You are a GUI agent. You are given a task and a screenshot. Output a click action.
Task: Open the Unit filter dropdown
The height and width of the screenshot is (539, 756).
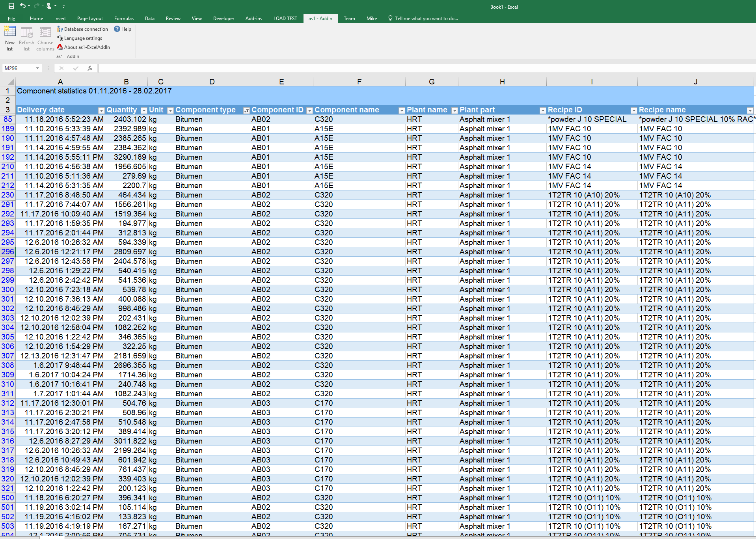click(170, 110)
